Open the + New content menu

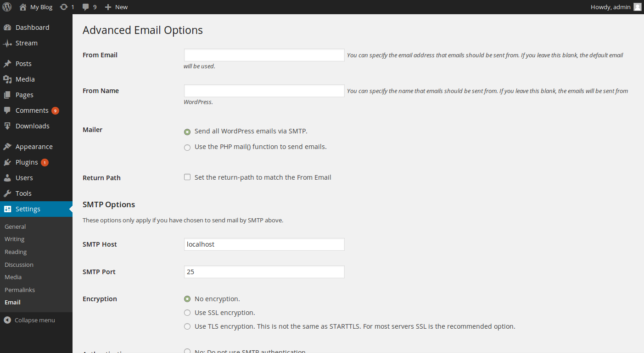click(116, 7)
